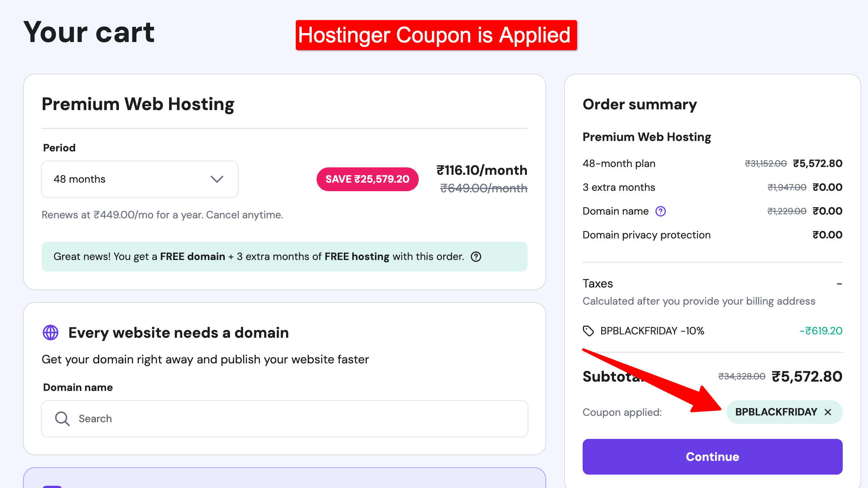Open the help tooltip next to Domain name
Image resolution: width=868 pixels, height=488 pixels.
[x=661, y=211]
